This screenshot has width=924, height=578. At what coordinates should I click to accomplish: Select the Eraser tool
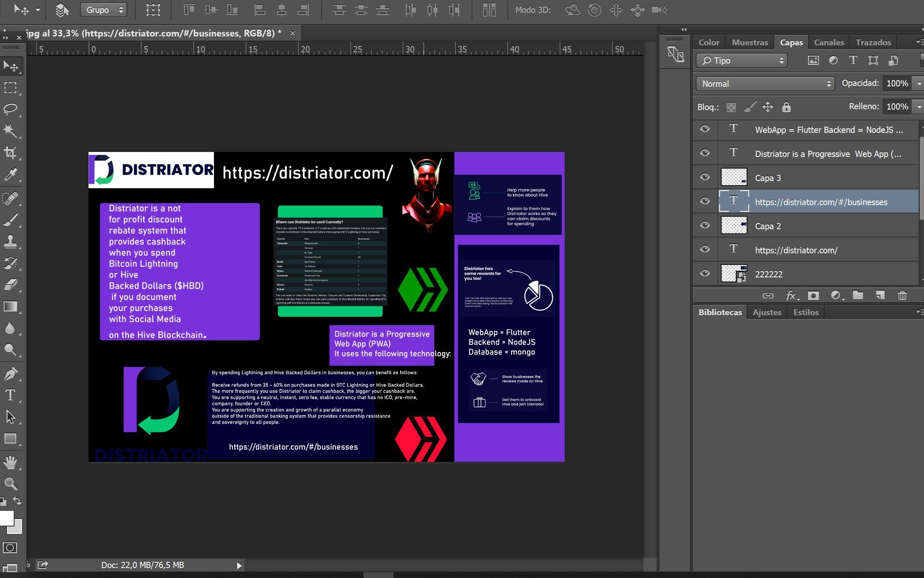click(10, 284)
